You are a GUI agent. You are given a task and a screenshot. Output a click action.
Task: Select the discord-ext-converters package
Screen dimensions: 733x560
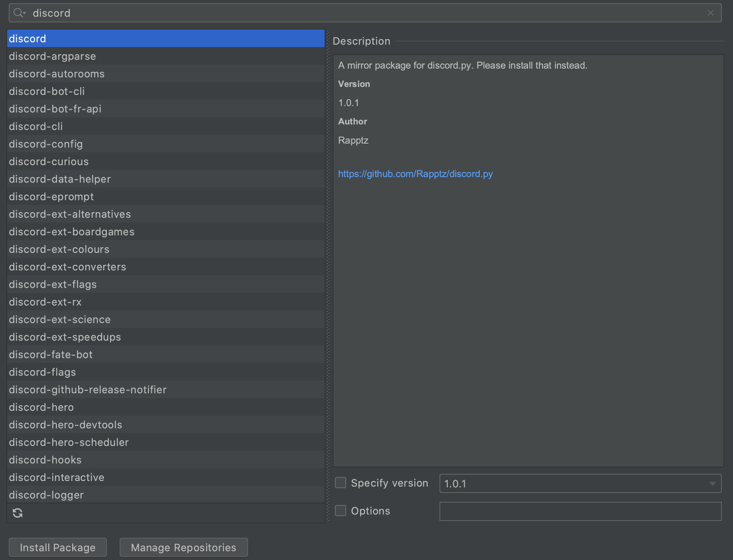click(x=166, y=266)
